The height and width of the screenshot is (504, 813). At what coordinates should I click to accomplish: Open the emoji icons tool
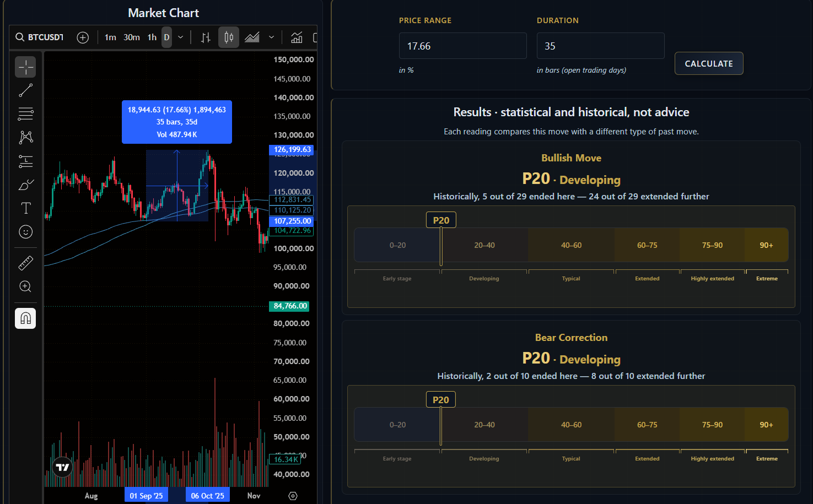click(x=25, y=232)
